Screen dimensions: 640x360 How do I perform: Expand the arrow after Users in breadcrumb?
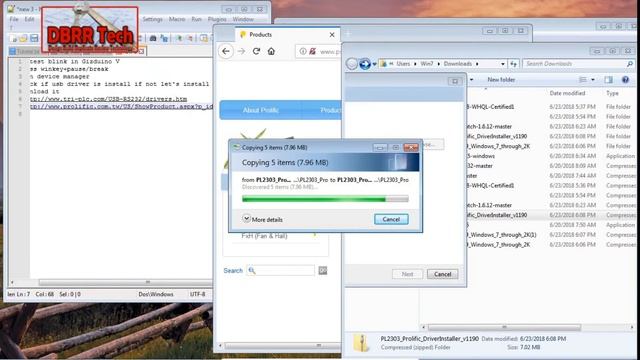pyautogui.click(x=416, y=64)
